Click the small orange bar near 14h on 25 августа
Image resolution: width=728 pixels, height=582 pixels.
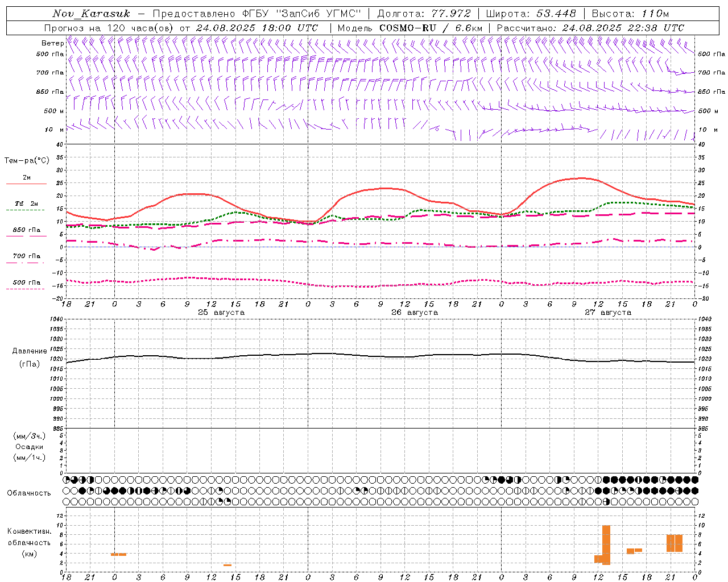(227, 565)
